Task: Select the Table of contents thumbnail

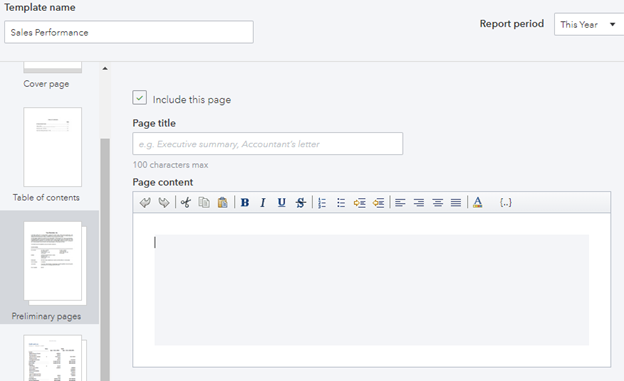Action: tap(53, 147)
